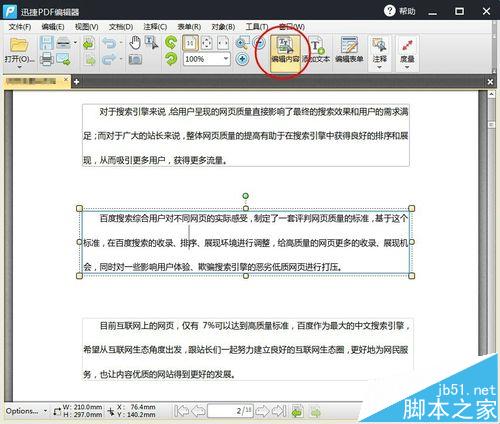The height and width of the screenshot is (424, 500).
Task: Open the 视图(V) menu
Action: pos(86,27)
